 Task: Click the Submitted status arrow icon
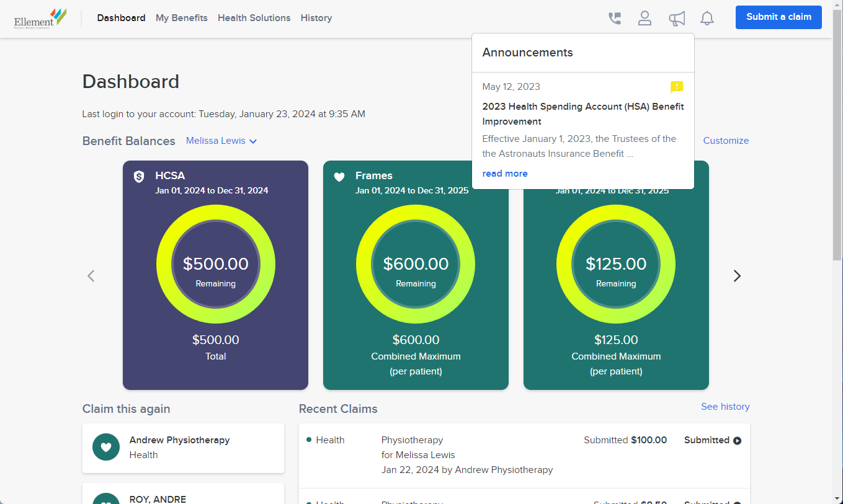point(737,441)
